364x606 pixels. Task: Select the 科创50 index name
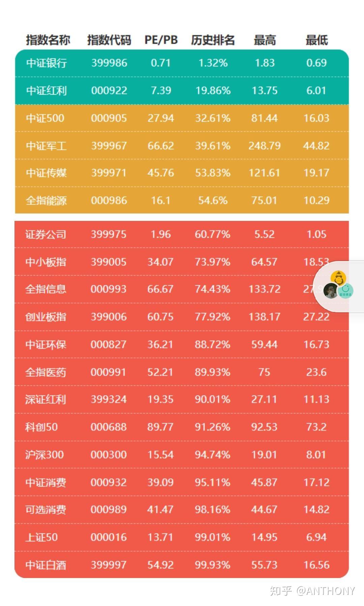coord(41,427)
